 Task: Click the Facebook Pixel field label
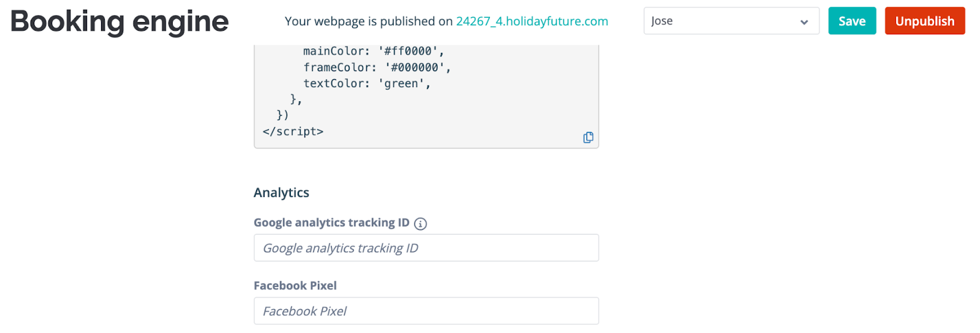[295, 286]
